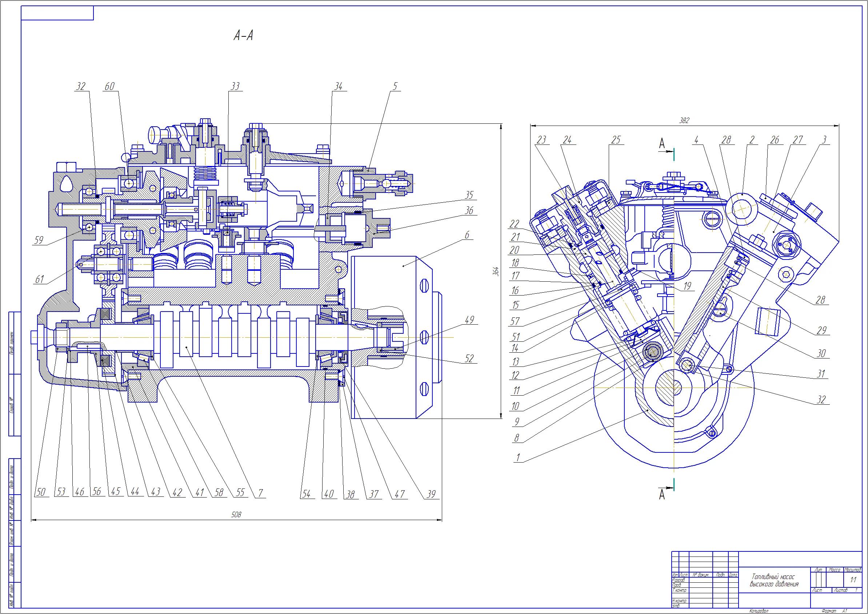
Task: Click the upper A section cut marker
Action: (x=662, y=144)
